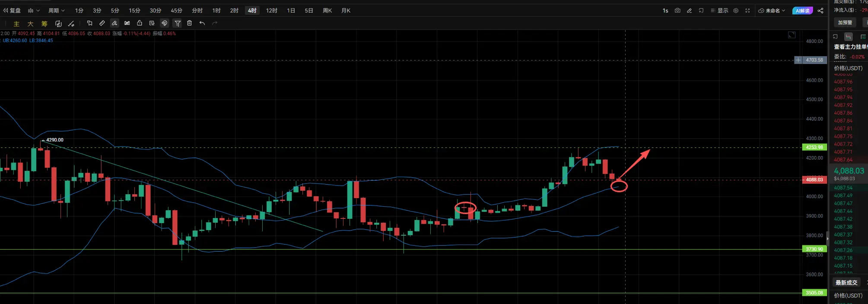The height and width of the screenshot is (304, 868).
Task: Switch to the 12时 timeframe
Action: pyautogui.click(x=272, y=10)
